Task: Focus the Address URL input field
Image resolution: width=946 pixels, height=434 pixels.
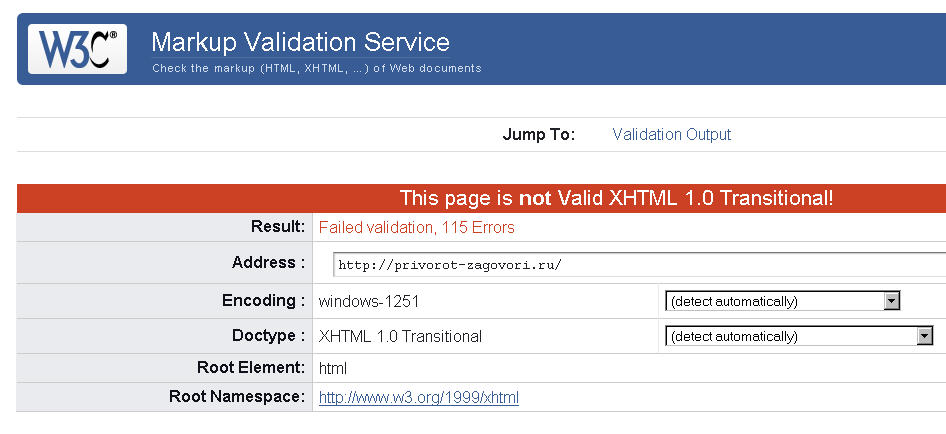Action: (640, 264)
